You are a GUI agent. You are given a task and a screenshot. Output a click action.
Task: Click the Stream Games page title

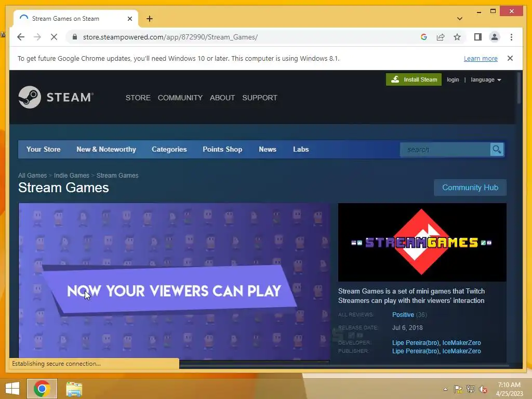(63, 188)
